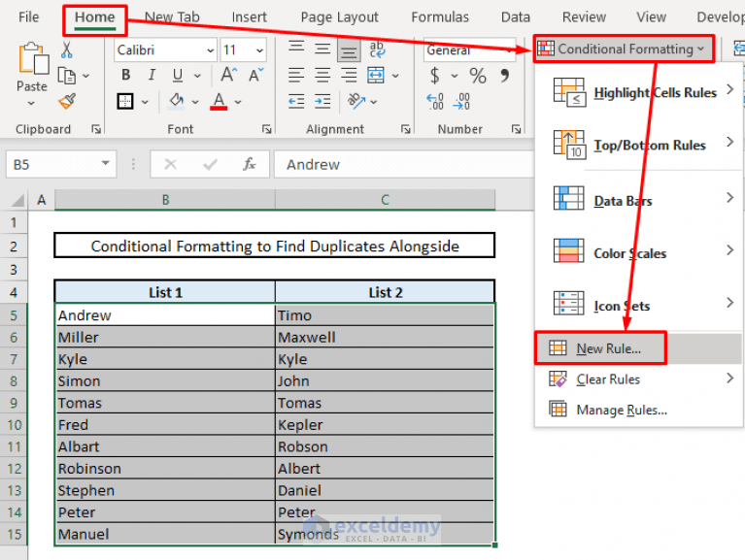The width and height of the screenshot is (745, 560).
Task: Click the Cut scissors icon
Action: (66, 49)
